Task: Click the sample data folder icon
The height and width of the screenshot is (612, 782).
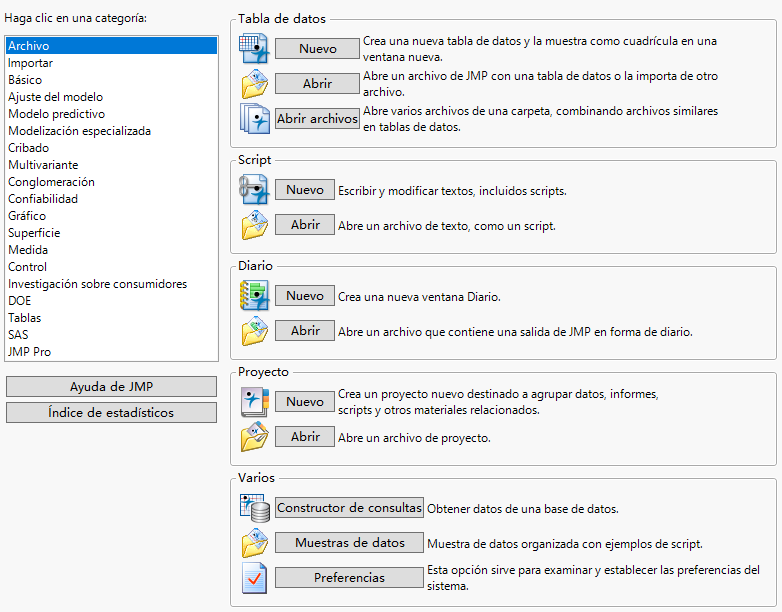Action: click(x=255, y=543)
